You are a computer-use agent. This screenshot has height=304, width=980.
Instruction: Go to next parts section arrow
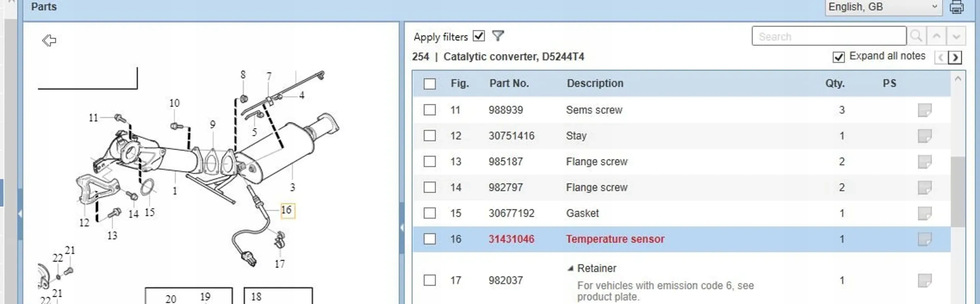tap(955, 58)
